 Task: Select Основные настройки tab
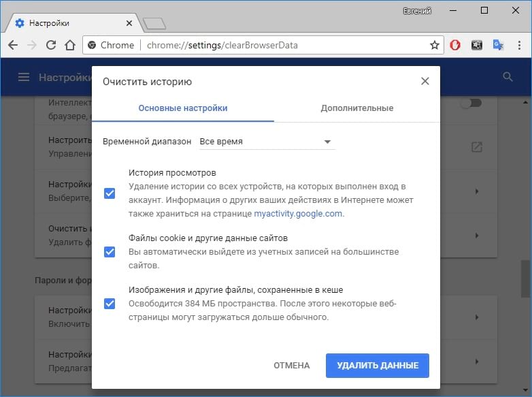click(182, 108)
